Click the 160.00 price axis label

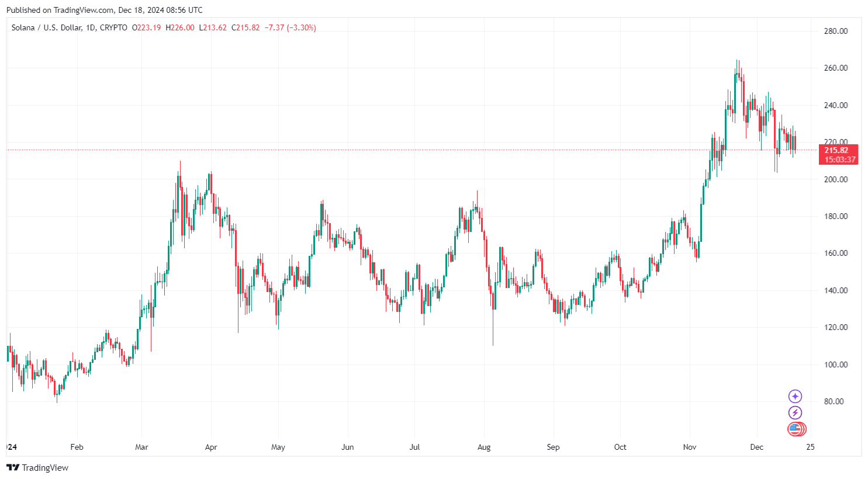click(x=836, y=253)
